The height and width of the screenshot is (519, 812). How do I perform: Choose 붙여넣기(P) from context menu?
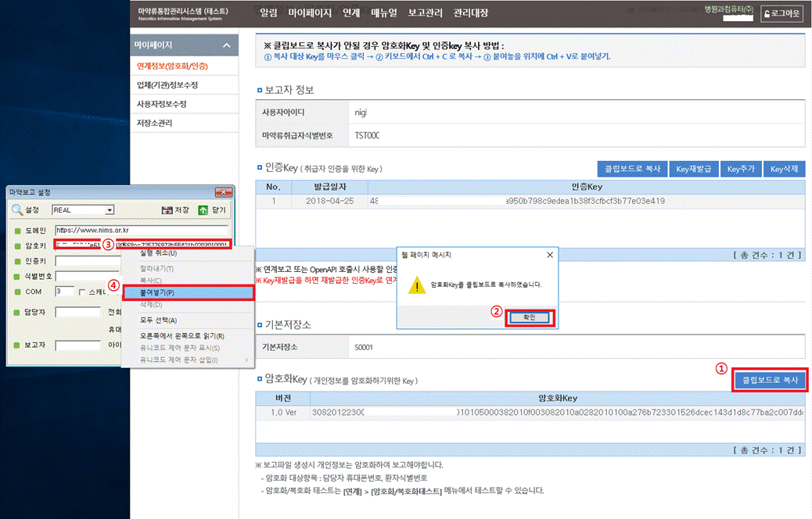coord(188,292)
